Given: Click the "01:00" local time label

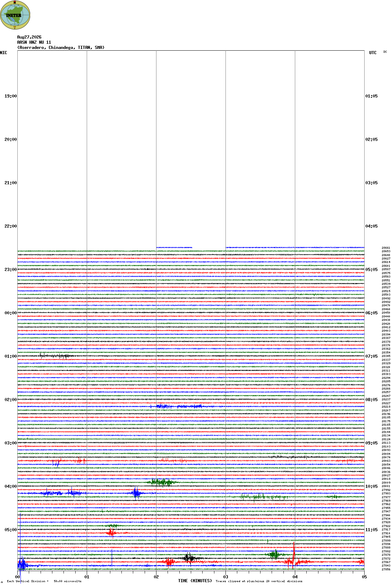Looking at the screenshot, I should click(x=10, y=356).
